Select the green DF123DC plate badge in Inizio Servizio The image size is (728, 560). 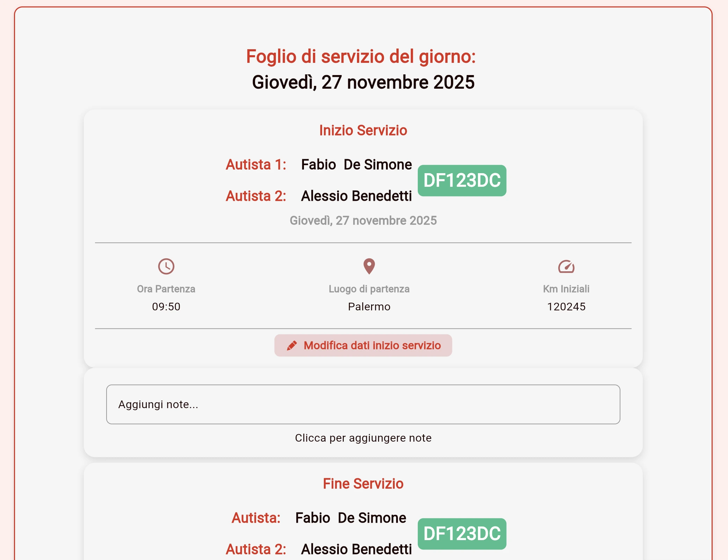[462, 180]
